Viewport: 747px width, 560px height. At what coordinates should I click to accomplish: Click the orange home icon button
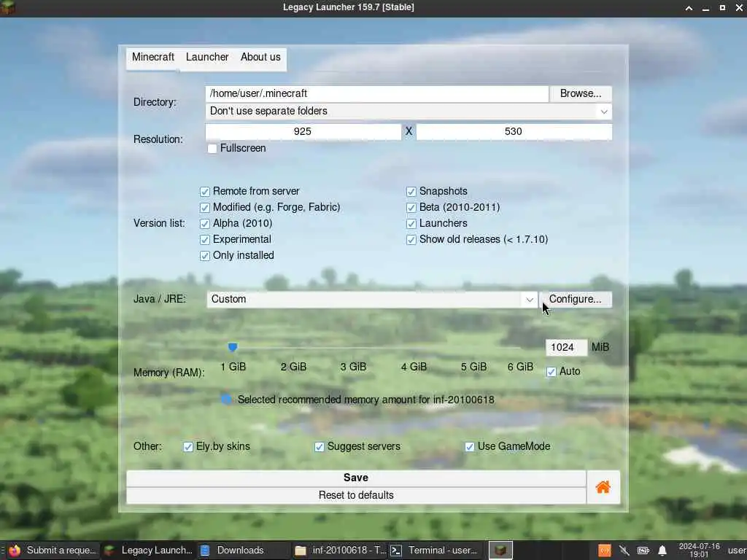point(603,486)
